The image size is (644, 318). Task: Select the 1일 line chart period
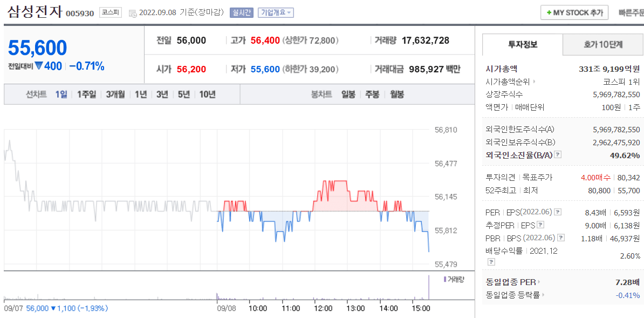tap(61, 94)
